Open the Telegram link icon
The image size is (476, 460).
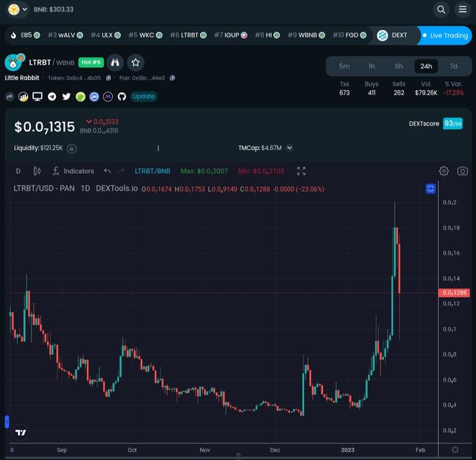pyautogui.click(x=52, y=97)
